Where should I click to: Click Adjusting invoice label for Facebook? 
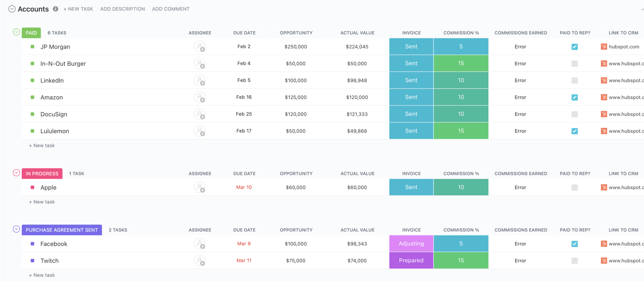click(411, 244)
